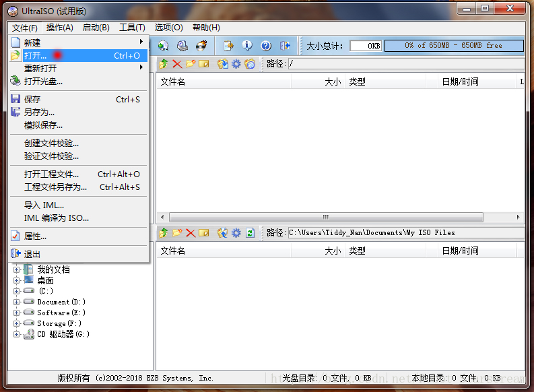This screenshot has width=534, height=392.
Task: Click the local path field My ISO Files
Action: 406,233
